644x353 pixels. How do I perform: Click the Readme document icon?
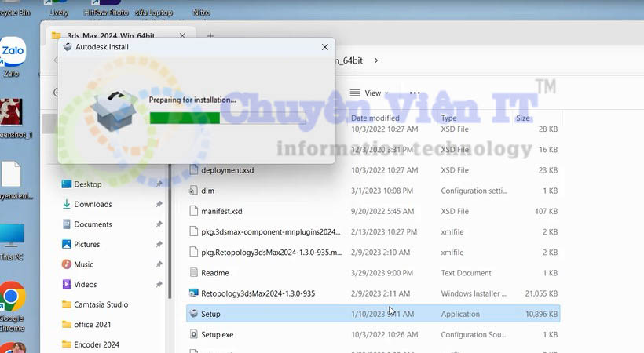194,272
